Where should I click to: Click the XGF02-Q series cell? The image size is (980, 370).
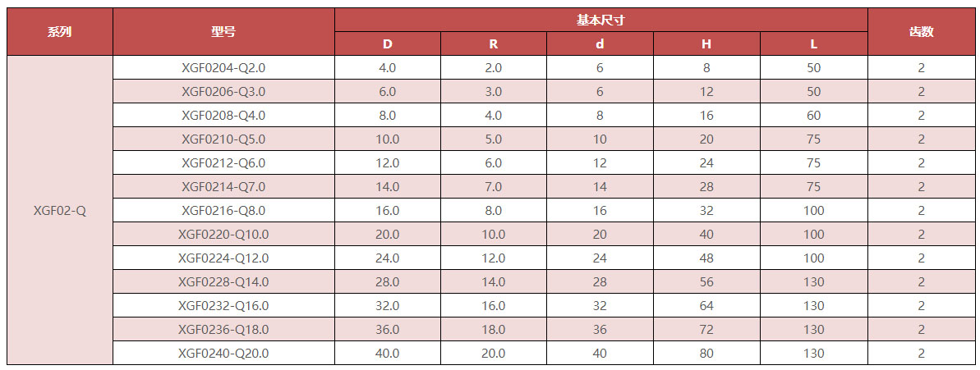point(60,211)
